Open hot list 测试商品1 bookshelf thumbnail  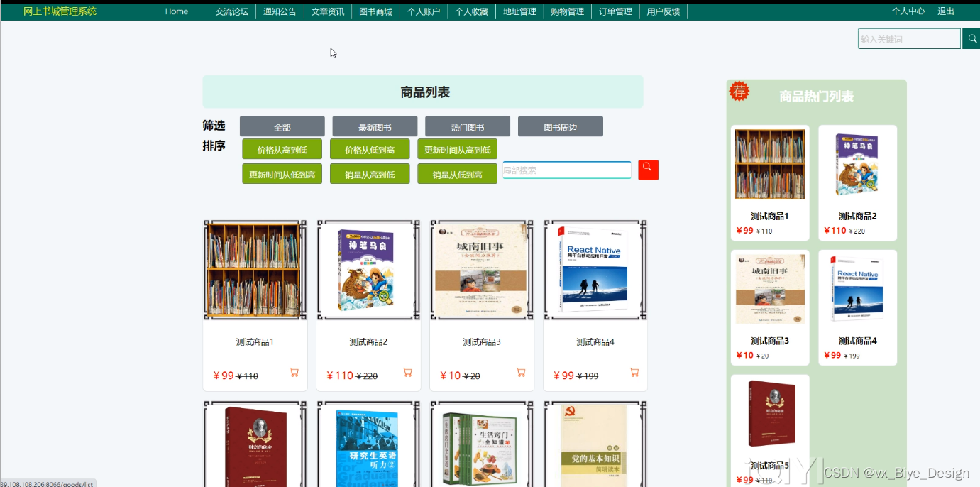770,164
